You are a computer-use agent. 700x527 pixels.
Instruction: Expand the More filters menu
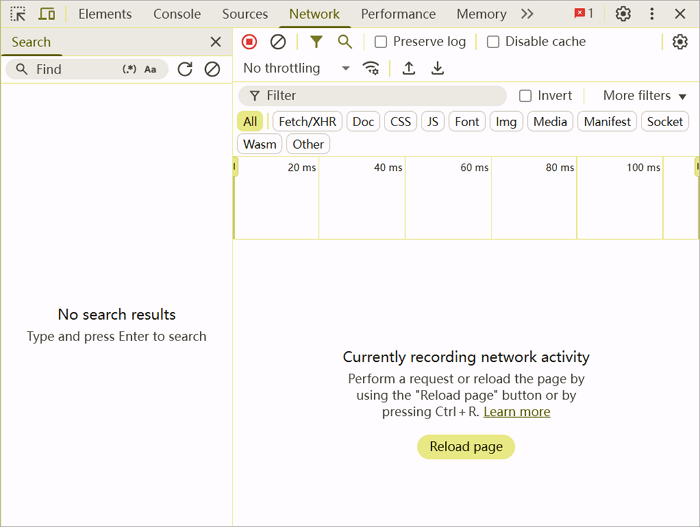pyautogui.click(x=645, y=96)
